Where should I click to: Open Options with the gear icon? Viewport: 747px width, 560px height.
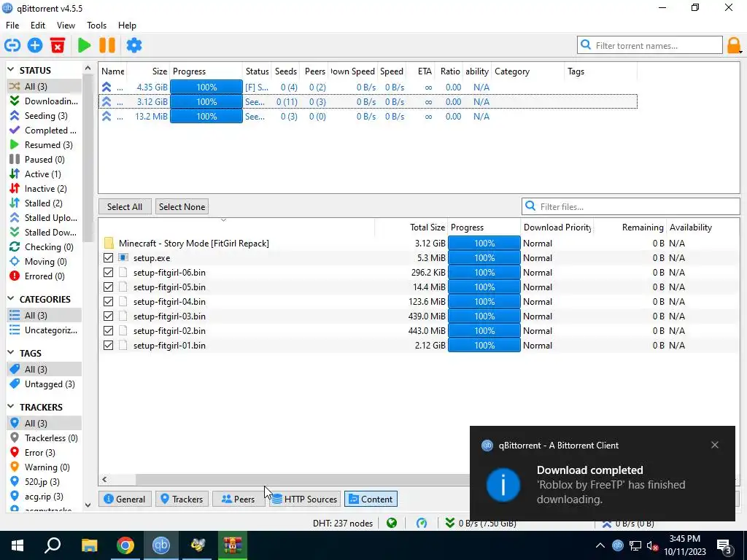(x=134, y=46)
